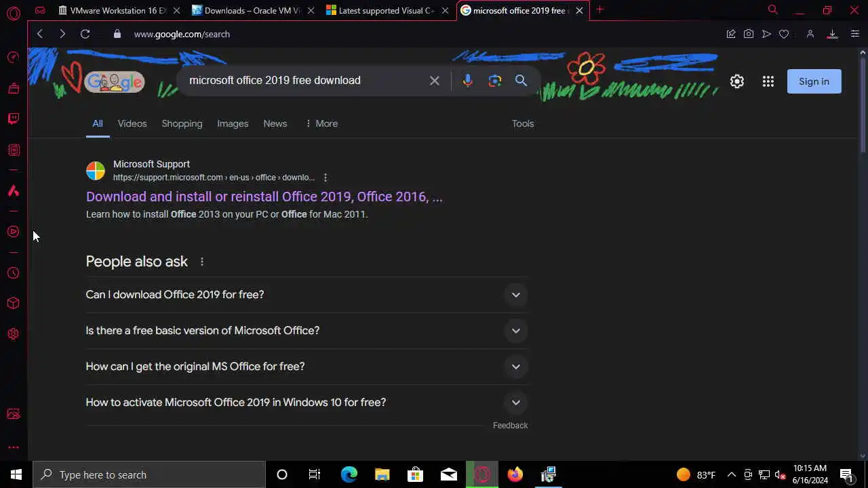
Task: Open Microsoft Store from the taskbar
Action: point(415,474)
